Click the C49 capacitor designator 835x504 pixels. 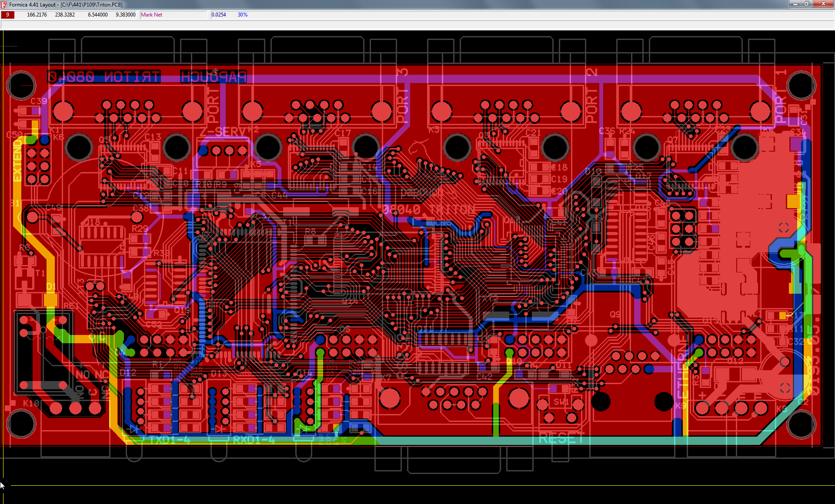tap(53, 207)
